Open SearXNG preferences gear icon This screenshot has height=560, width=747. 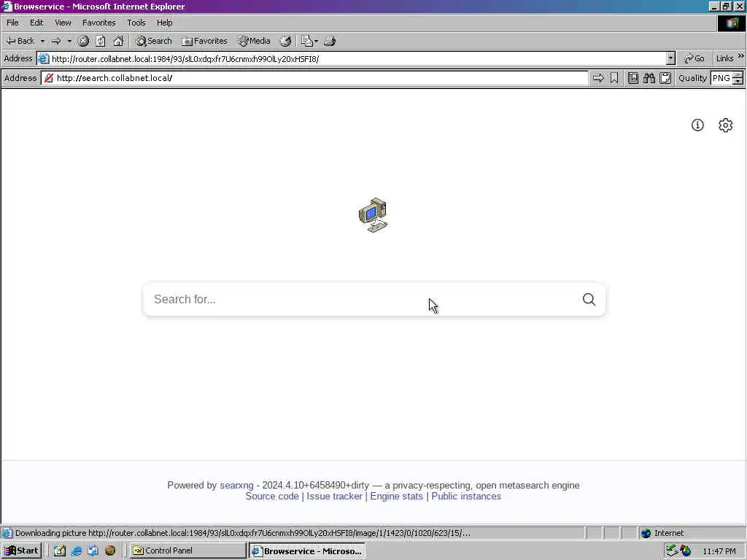click(725, 125)
